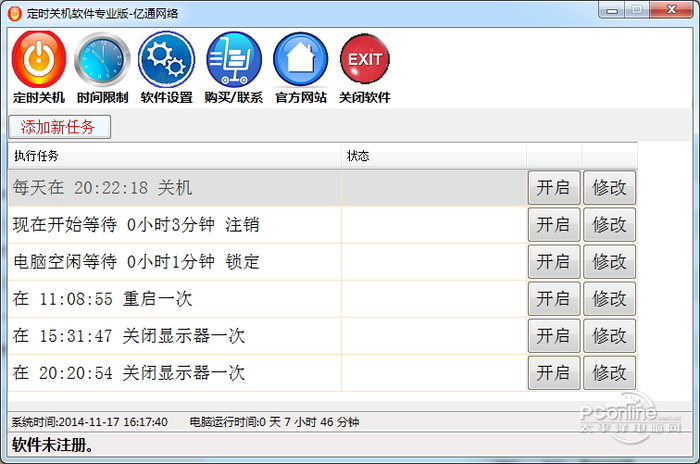Viewport: 700px width, 464px height.
Task: Click 开启 for the 注销 wait task
Action: coord(554,225)
